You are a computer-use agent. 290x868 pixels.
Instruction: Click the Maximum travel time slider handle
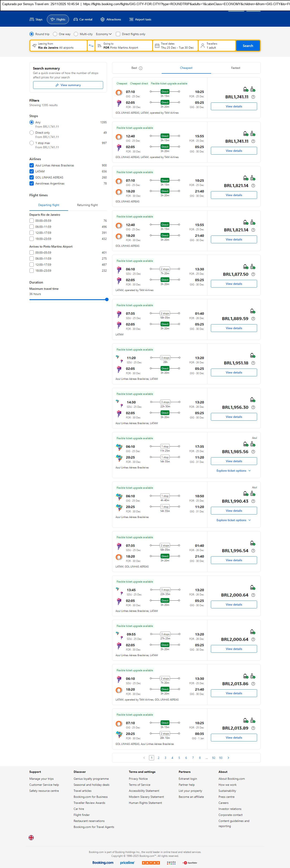pos(107,299)
